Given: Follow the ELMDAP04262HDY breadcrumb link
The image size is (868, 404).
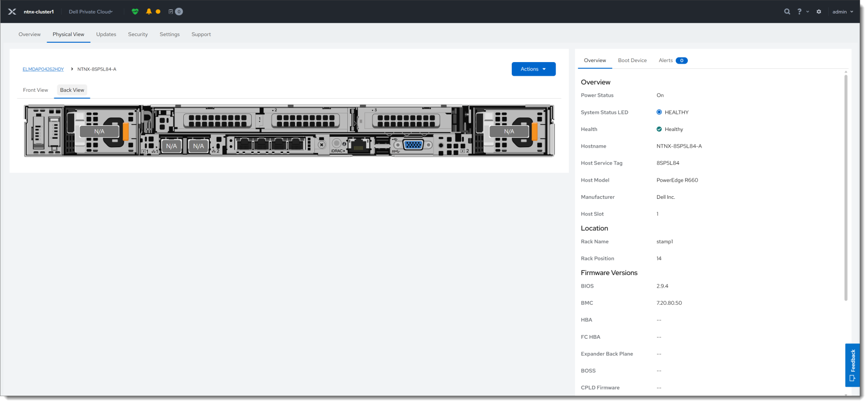Looking at the screenshot, I should pos(43,69).
